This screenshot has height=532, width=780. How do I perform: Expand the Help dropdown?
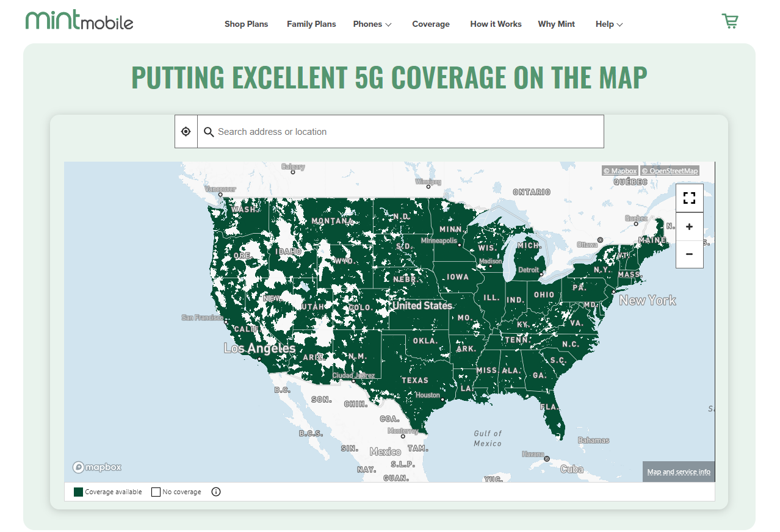(608, 24)
